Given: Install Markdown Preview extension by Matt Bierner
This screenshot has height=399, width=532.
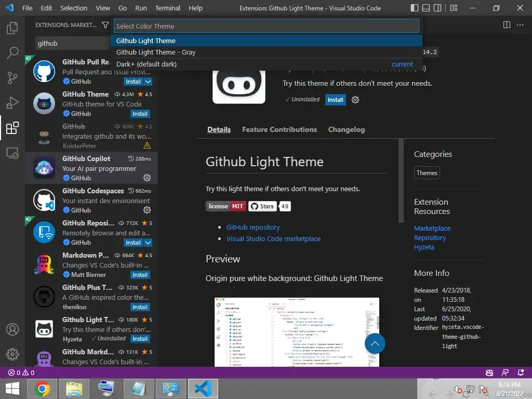Looking at the screenshot, I should tap(140, 275).
